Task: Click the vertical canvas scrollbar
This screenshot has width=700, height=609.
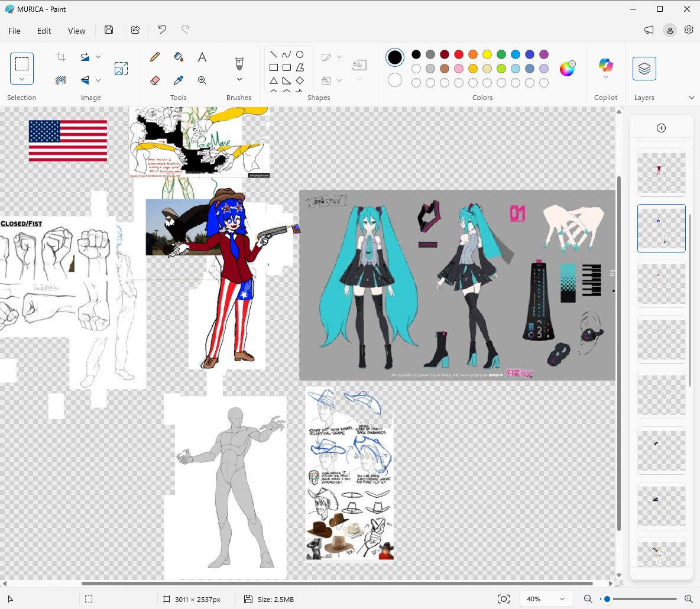Action: coord(619,354)
